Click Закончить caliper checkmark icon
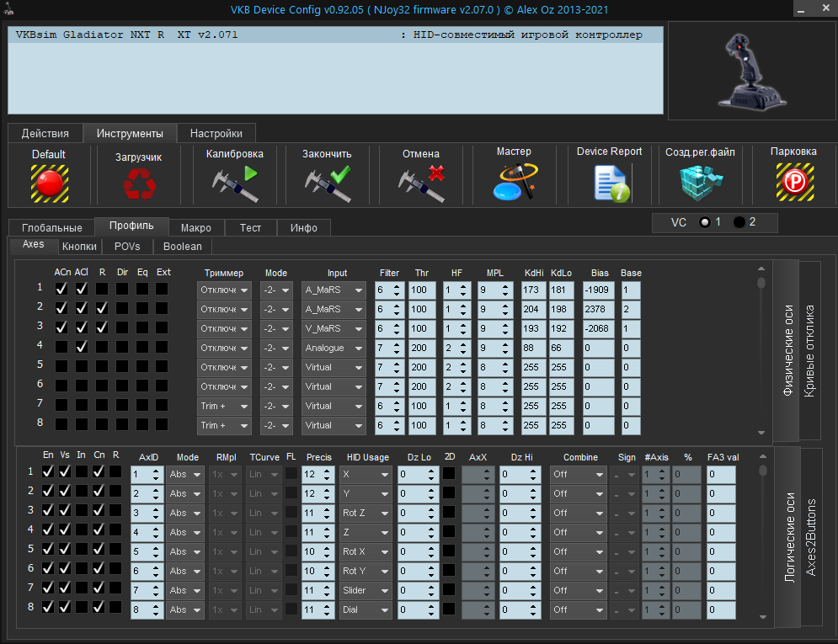This screenshot has width=838, height=644. point(328,184)
